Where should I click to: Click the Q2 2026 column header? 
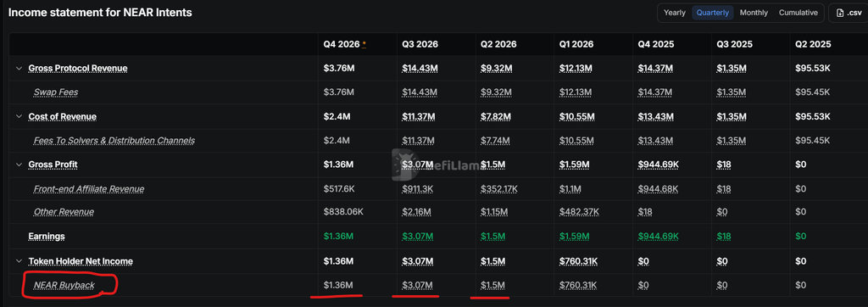[498, 44]
